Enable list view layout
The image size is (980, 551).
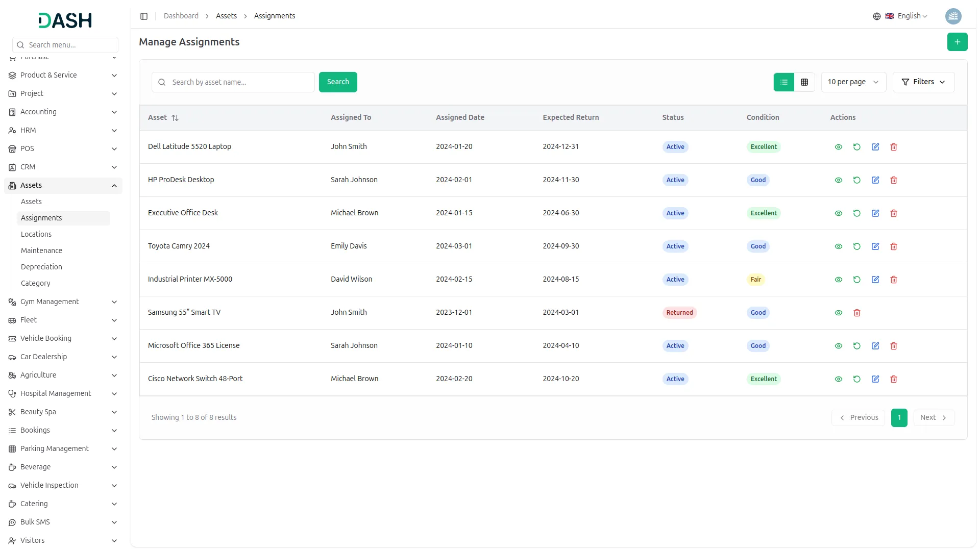coord(783,82)
